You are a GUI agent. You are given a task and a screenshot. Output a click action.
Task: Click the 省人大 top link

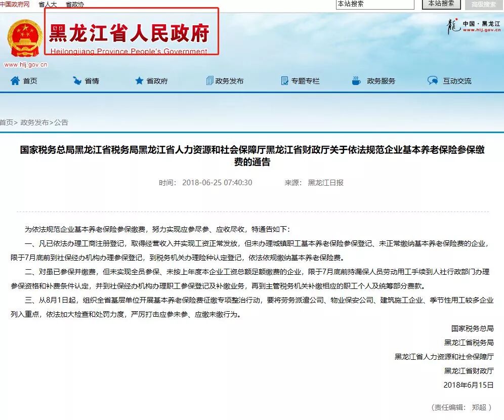(48, 5)
